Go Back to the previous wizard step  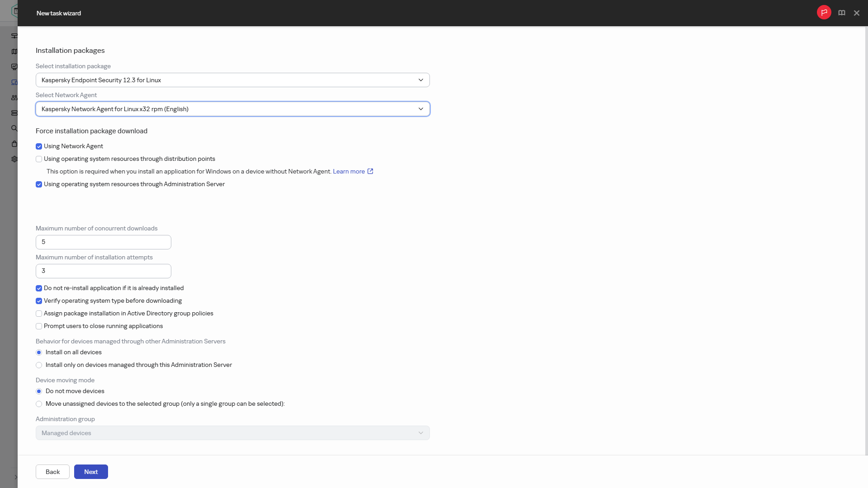point(52,472)
